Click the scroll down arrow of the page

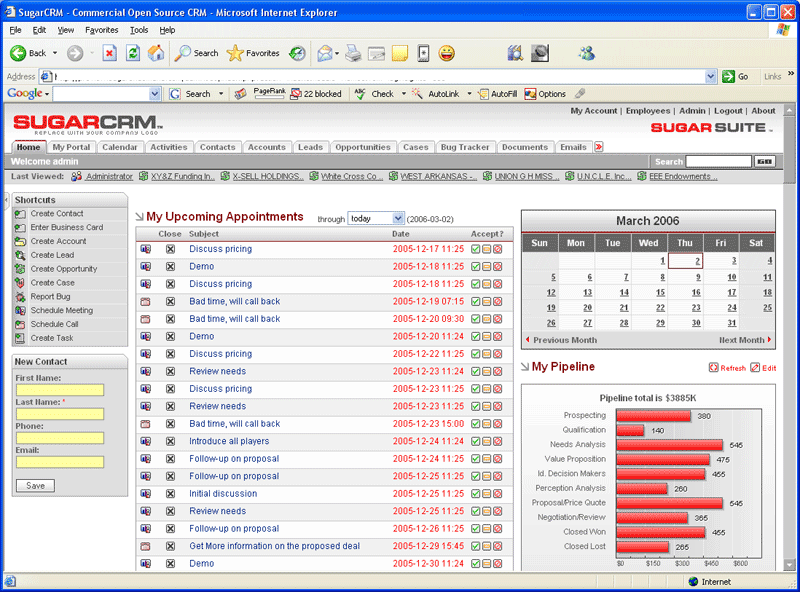click(789, 565)
